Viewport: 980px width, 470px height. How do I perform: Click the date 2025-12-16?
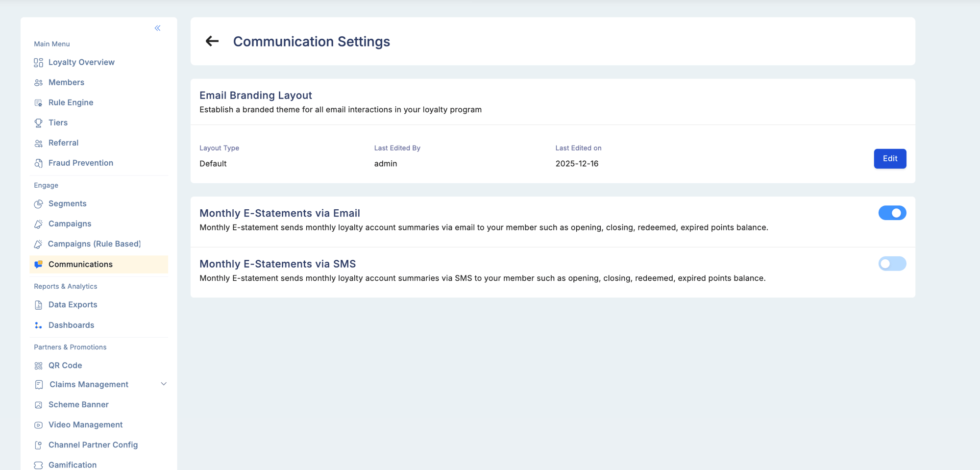[577, 164]
